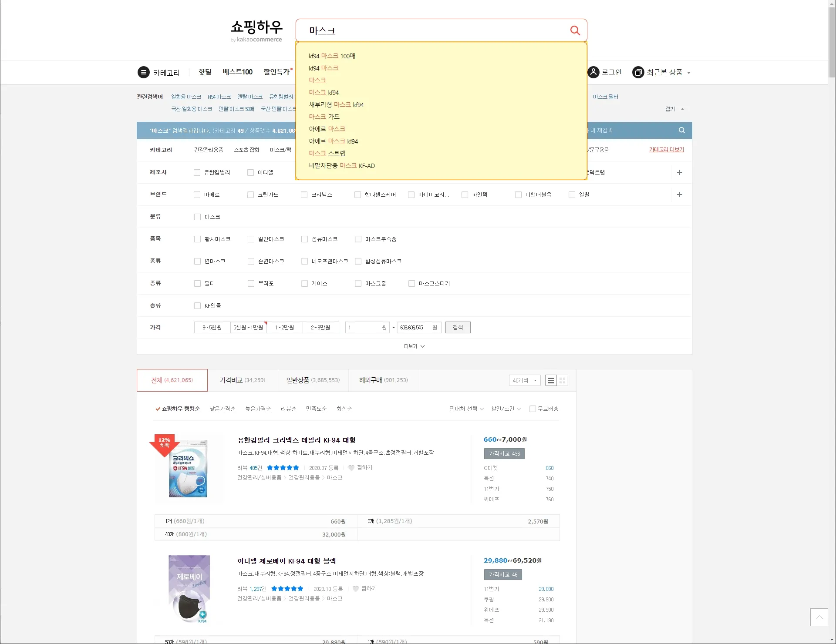Click the scroll-to-top arrow button
The width and height of the screenshot is (836, 644).
(819, 617)
